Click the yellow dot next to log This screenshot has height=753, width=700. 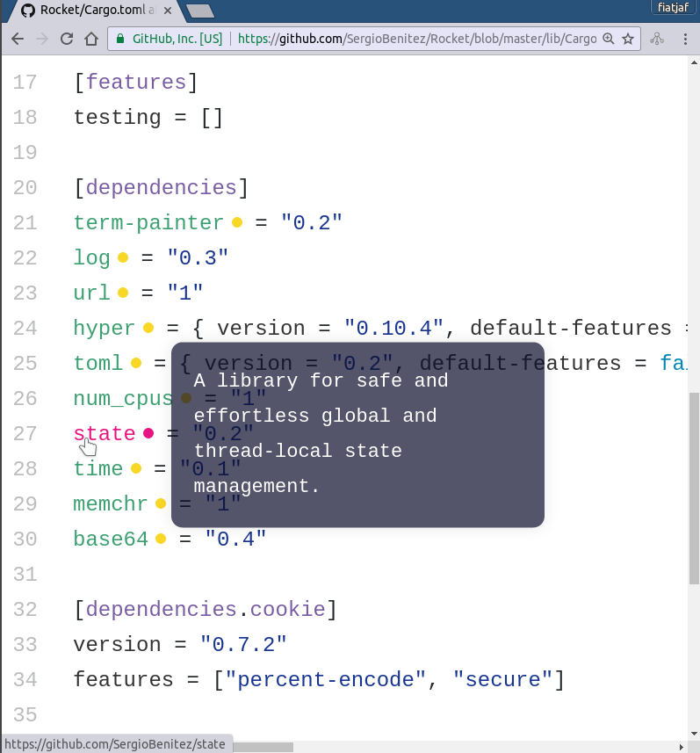pyautogui.click(x=123, y=258)
